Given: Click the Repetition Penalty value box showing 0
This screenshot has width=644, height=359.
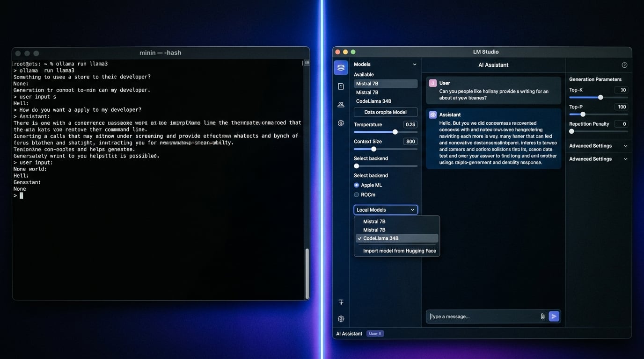Looking at the screenshot, I should click(x=621, y=124).
